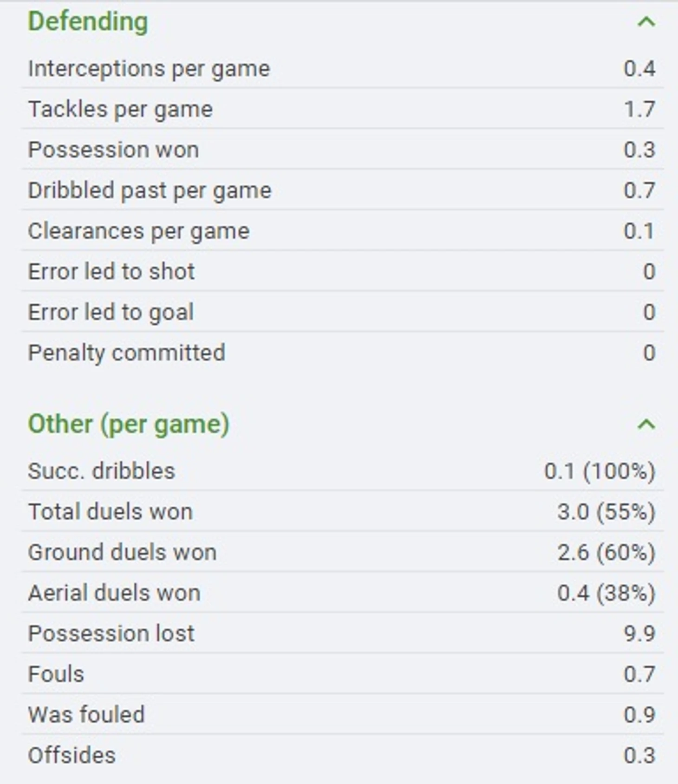Click the Error led to goal row

tap(342, 312)
